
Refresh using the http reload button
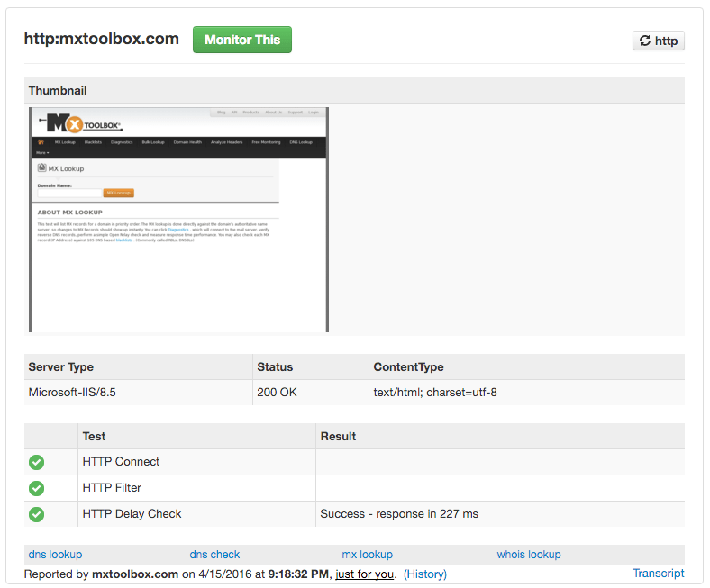click(x=658, y=41)
